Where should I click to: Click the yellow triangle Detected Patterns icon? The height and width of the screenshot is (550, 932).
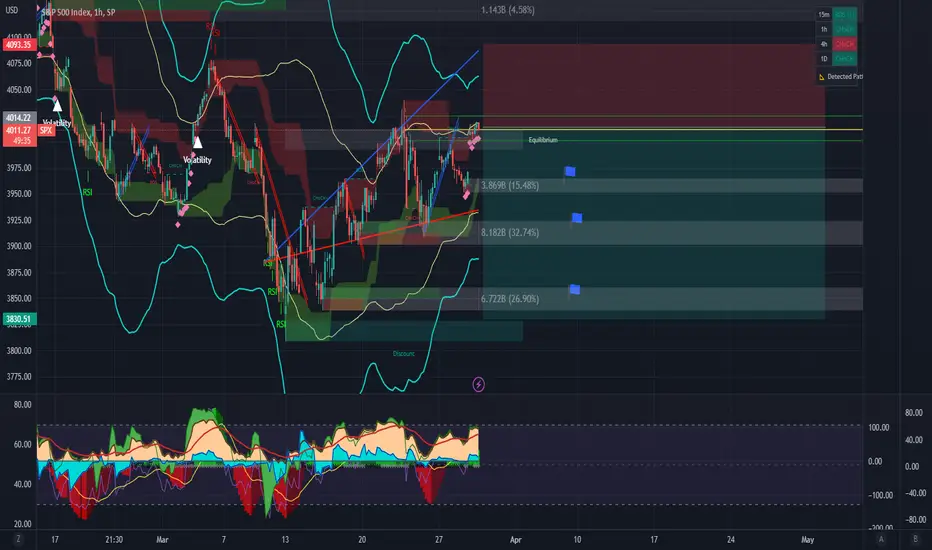click(x=822, y=77)
